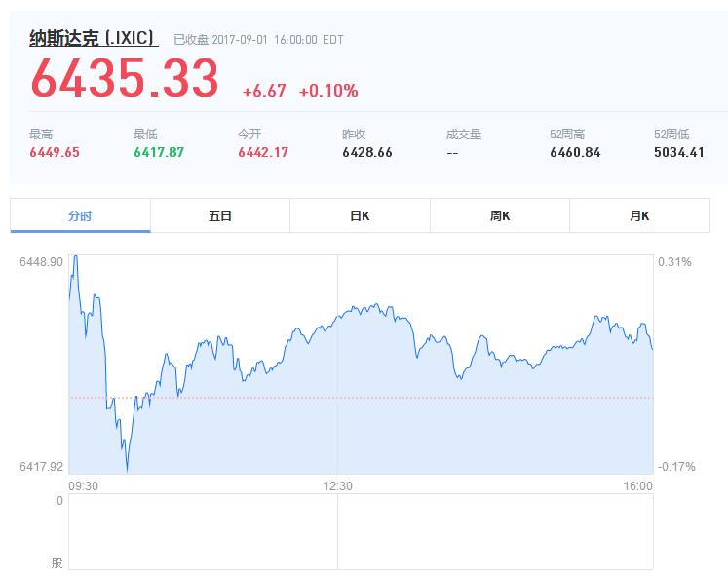Click the +0.10% percent change
The width and height of the screenshot is (728, 579).
(x=328, y=91)
